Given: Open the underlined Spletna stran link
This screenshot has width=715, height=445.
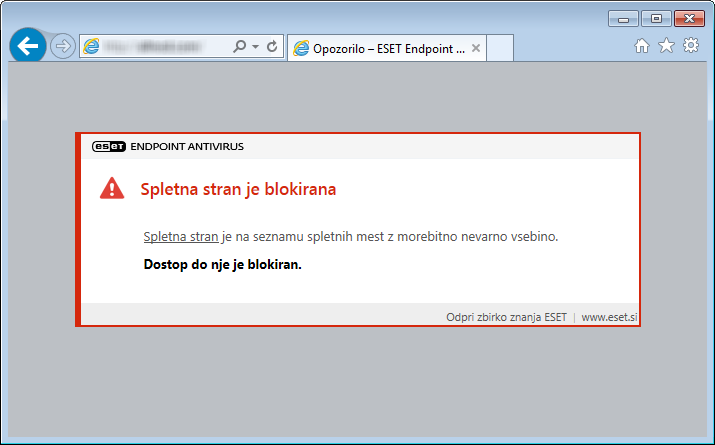Looking at the screenshot, I should pyautogui.click(x=181, y=237).
